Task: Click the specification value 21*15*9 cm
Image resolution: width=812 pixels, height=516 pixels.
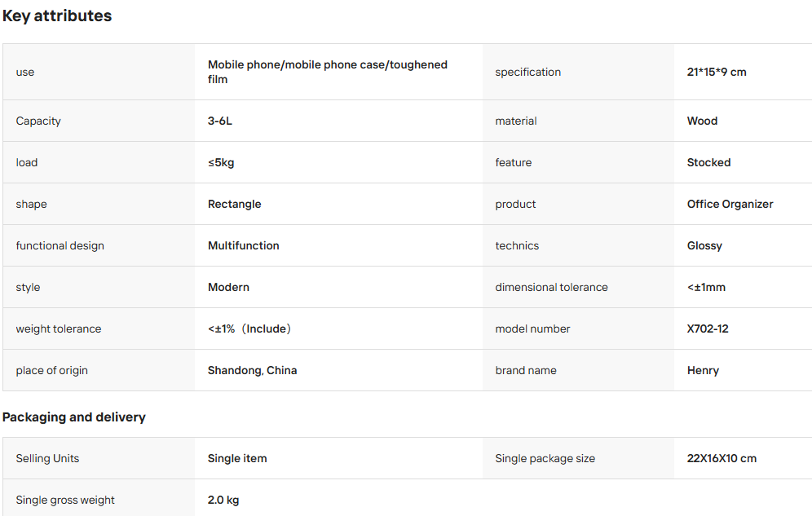Action: [717, 72]
